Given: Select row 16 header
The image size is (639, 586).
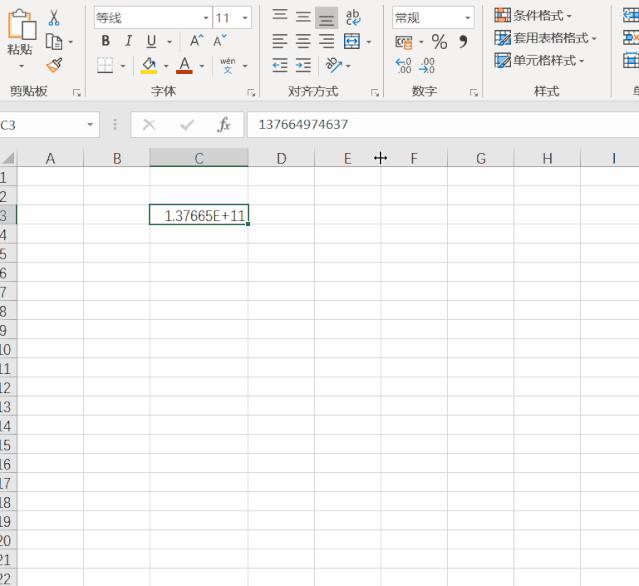Looking at the screenshot, I should pos(8,464).
